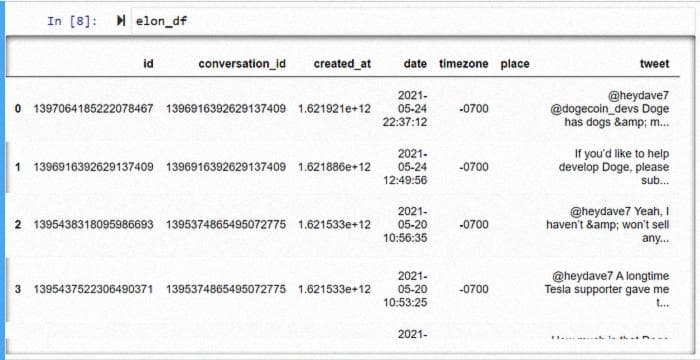Click the blue selected-cell bar at left edge
The width and height of the screenshot is (700, 360).
2,180
